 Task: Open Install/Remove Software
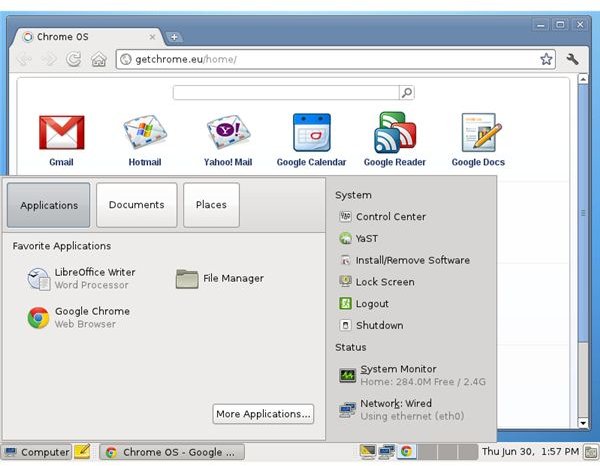pyautogui.click(x=404, y=260)
